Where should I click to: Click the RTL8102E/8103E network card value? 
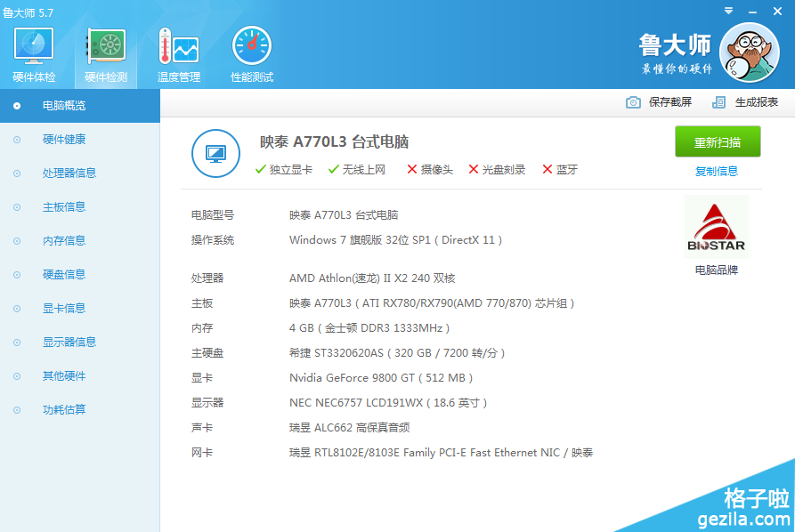[x=441, y=453]
